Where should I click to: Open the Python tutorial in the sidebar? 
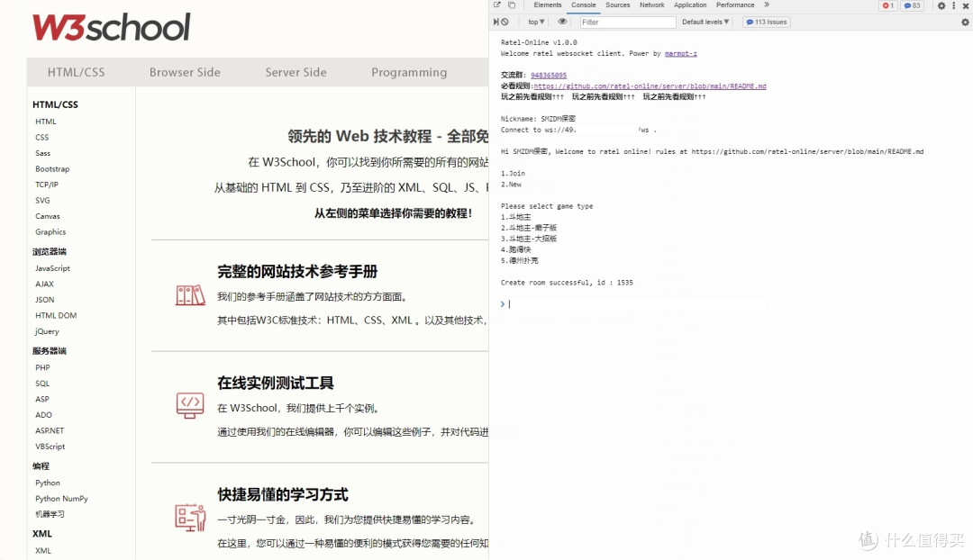coord(47,483)
